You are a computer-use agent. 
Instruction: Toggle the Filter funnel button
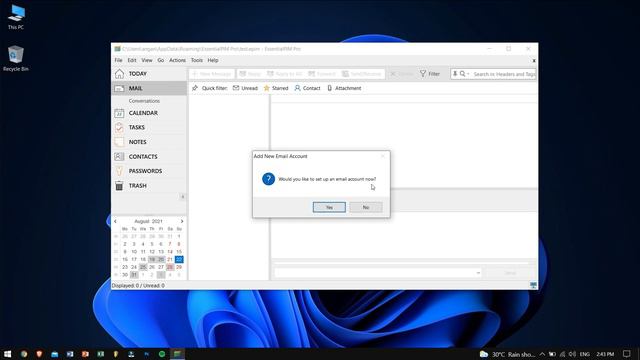430,74
